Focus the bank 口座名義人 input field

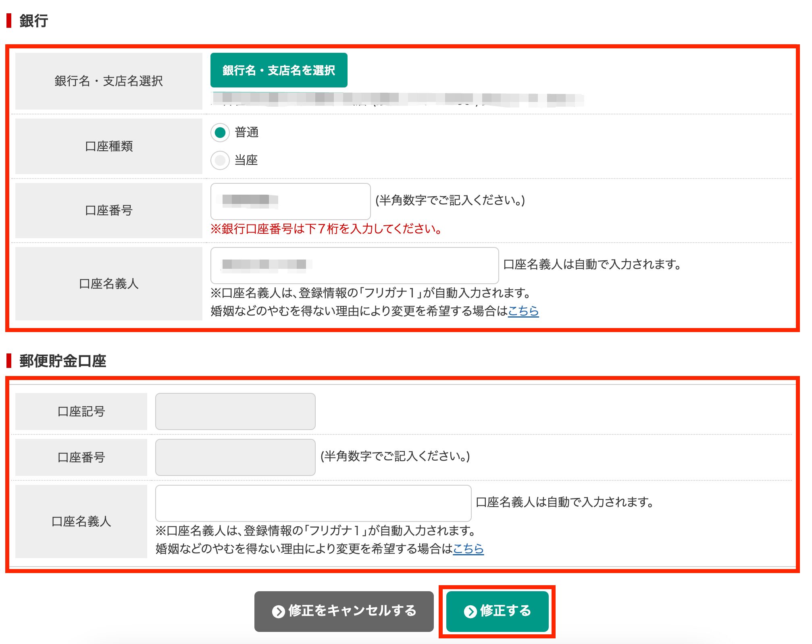[354, 265]
